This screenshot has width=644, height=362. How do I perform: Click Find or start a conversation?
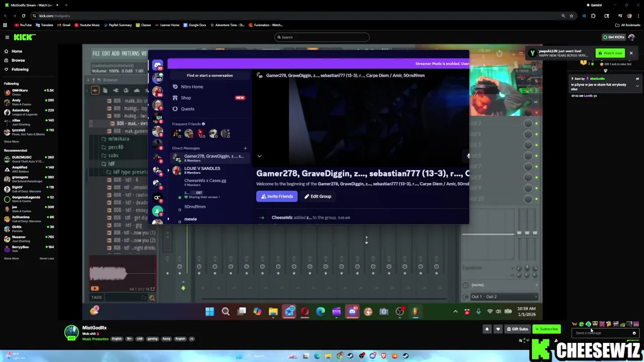tap(210, 75)
